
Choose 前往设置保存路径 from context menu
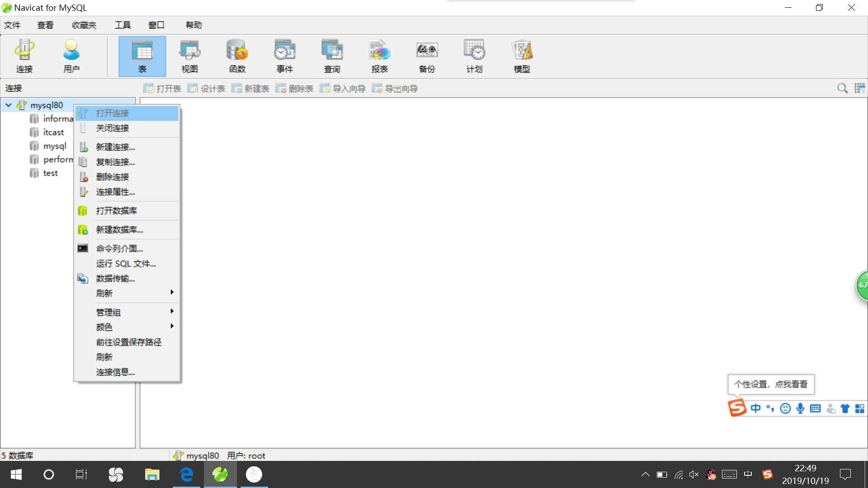click(127, 342)
